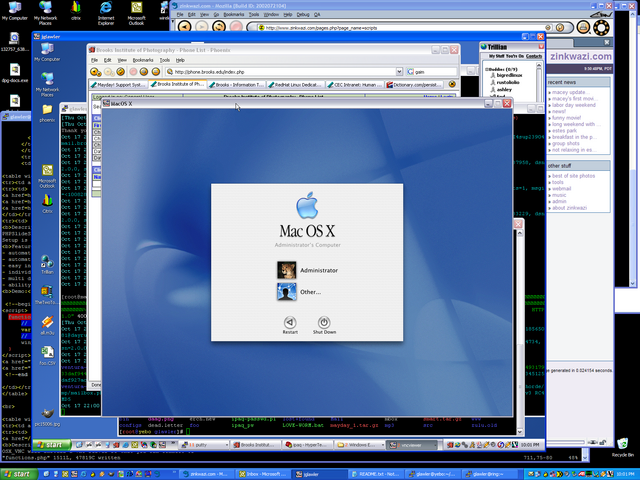Viewport: 640px width, 480px height.
Task: Select buddy bigredlinux in Trillian
Action: click(x=509, y=76)
